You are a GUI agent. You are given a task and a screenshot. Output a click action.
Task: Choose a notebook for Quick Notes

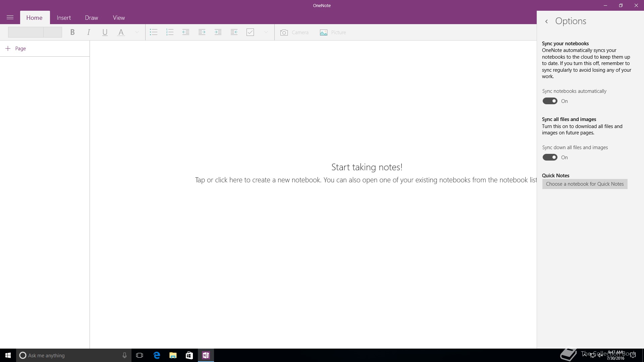pos(585,184)
